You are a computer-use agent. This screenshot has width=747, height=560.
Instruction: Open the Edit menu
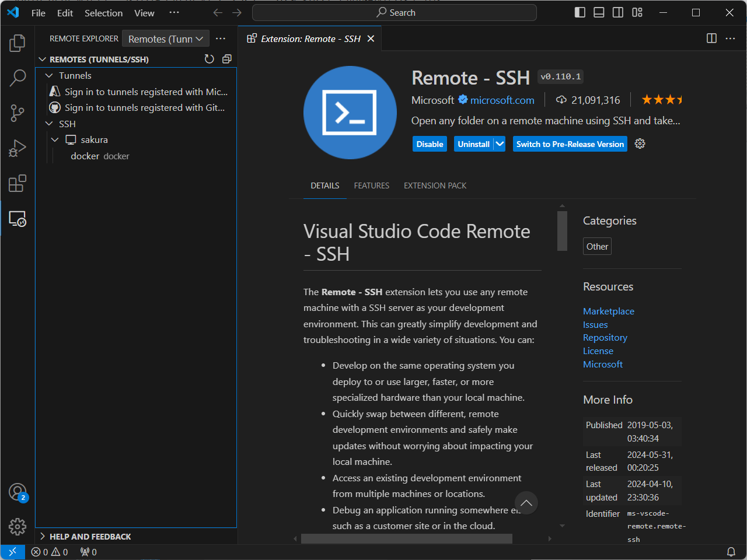tap(65, 13)
